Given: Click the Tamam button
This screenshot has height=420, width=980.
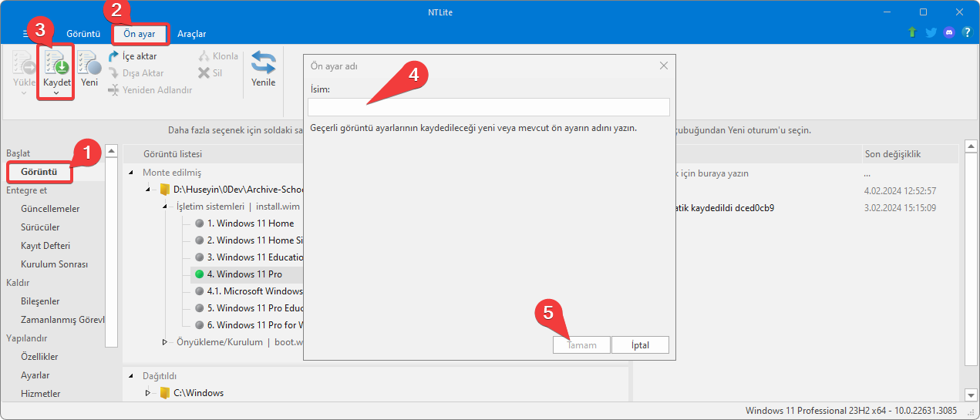Looking at the screenshot, I should pyautogui.click(x=581, y=344).
